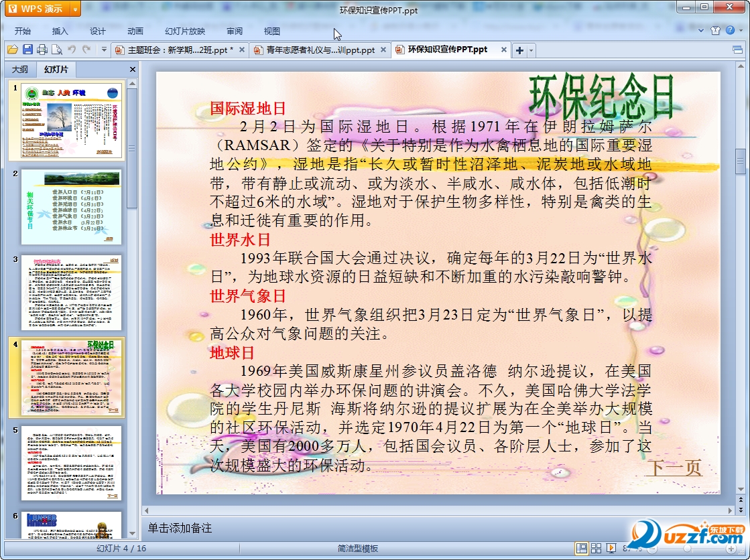The height and width of the screenshot is (560, 750).
Task: Click the blue Help question mark icon
Action: coord(729,31)
